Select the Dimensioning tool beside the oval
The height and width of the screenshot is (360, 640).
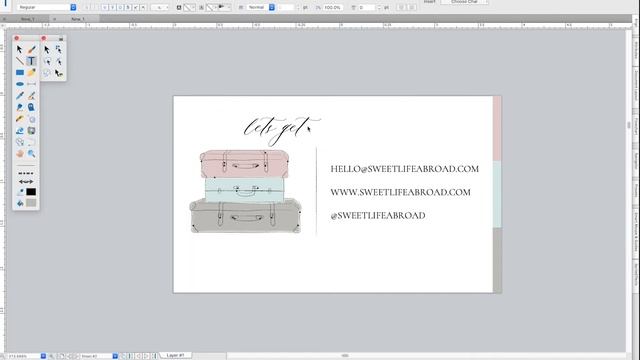tap(31, 84)
